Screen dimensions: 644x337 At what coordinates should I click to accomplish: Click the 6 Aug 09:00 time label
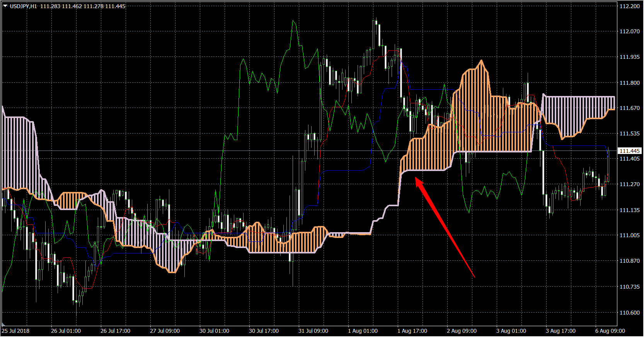[x=610, y=331]
